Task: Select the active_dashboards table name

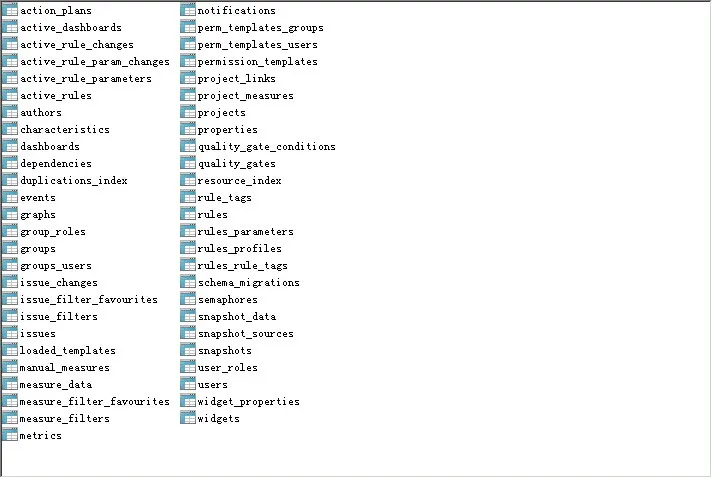Action: click(71, 28)
